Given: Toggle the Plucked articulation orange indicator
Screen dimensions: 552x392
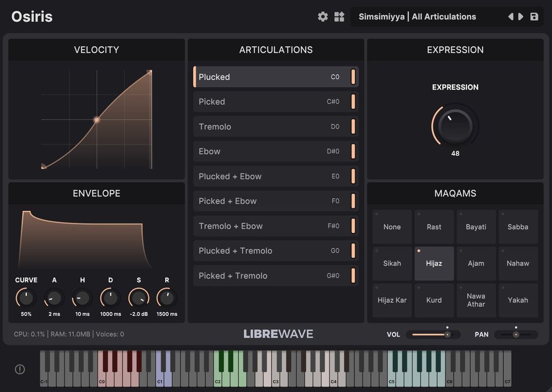Looking at the screenshot, I should pos(353,77).
